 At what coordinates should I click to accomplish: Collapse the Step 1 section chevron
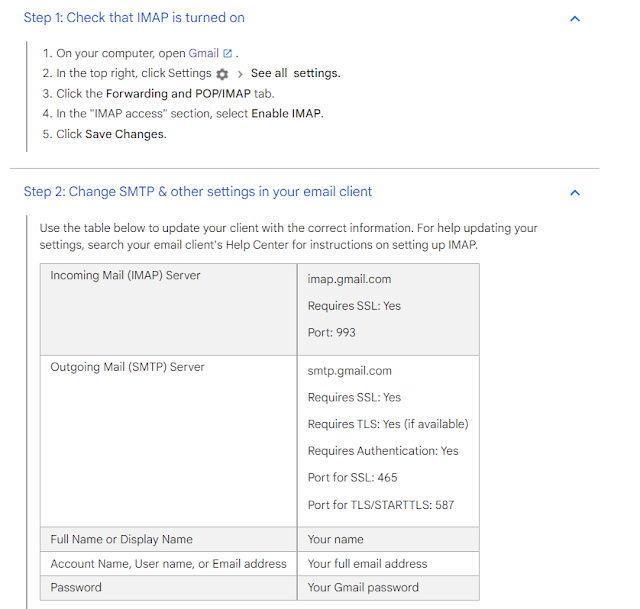pyautogui.click(x=575, y=19)
